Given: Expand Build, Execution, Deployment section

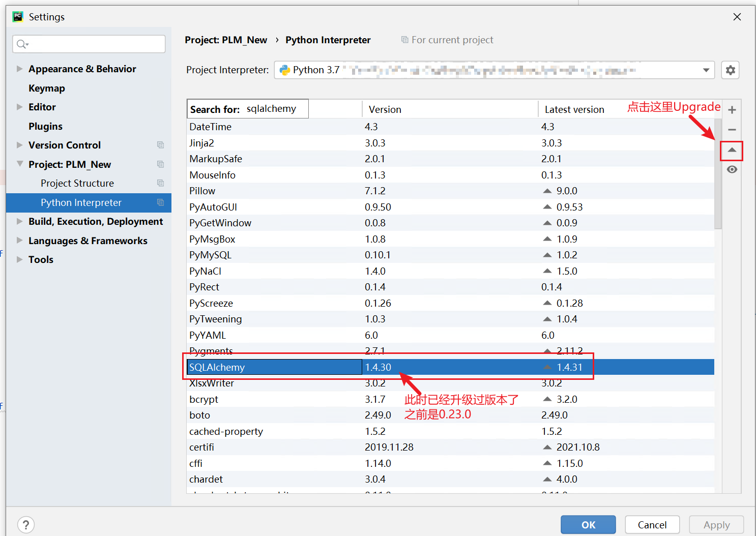Looking at the screenshot, I should 19,221.
